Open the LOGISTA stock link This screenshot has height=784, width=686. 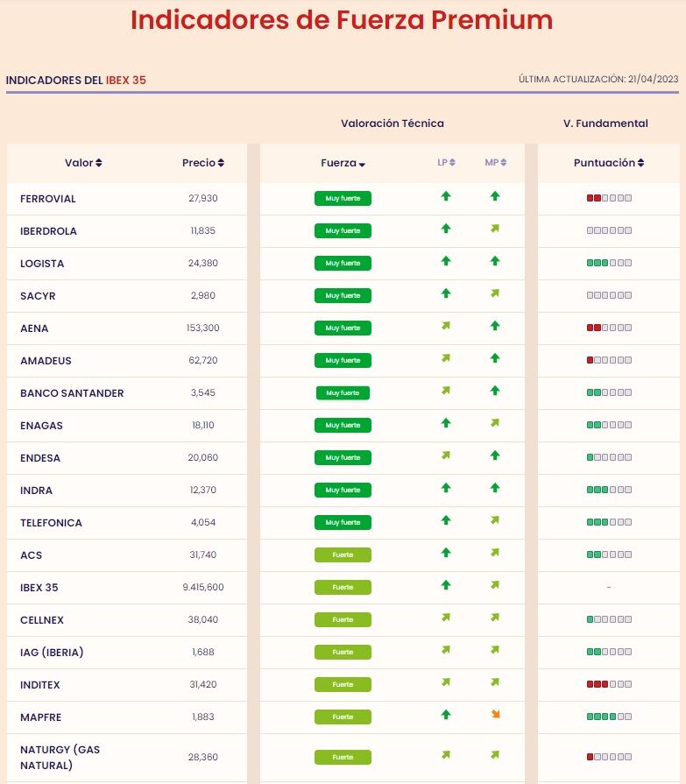(x=42, y=264)
